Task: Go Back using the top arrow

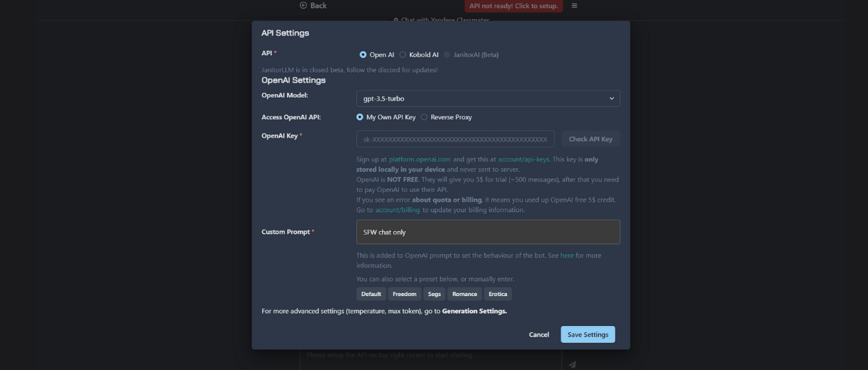Action: point(313,6)
